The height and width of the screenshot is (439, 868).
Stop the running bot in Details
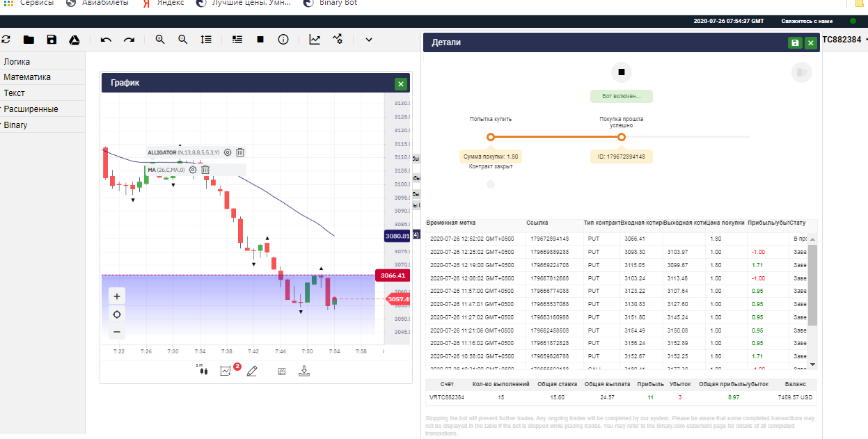(622, 72)
